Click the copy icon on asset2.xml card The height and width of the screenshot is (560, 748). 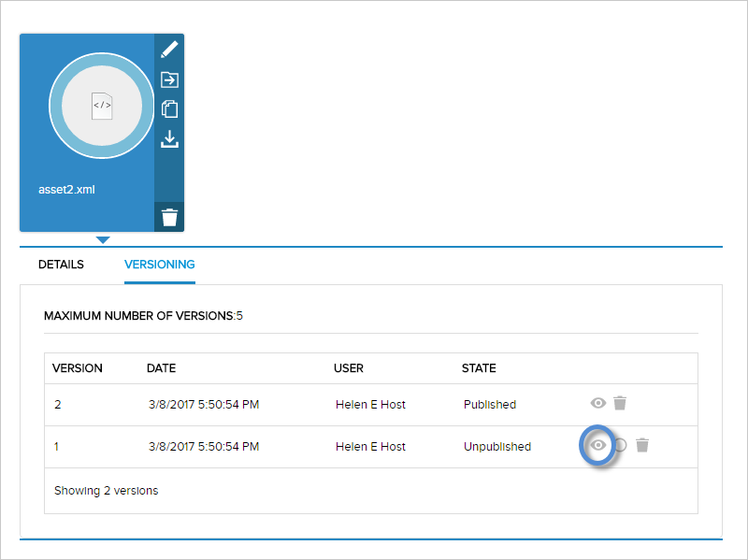click(x=169, y=109)
